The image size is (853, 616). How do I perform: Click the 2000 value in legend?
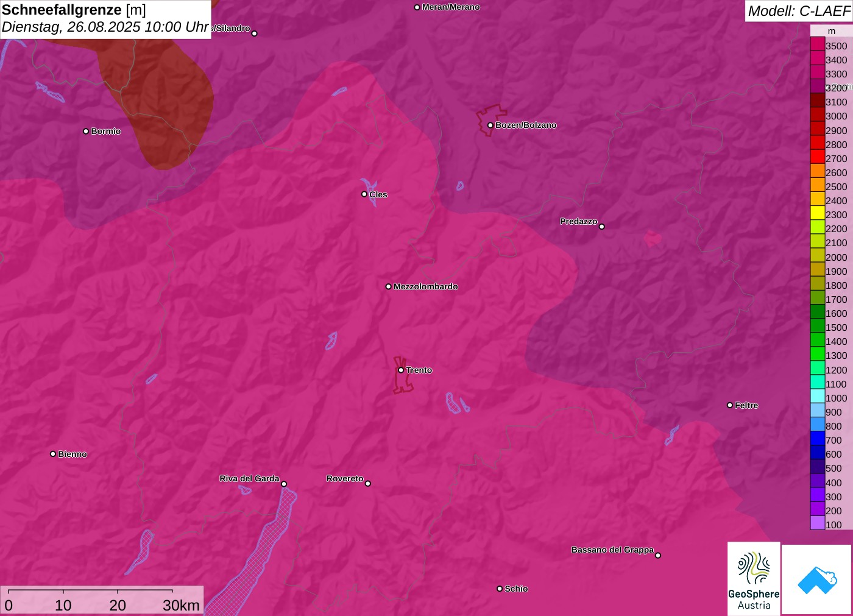coord(837,257)
